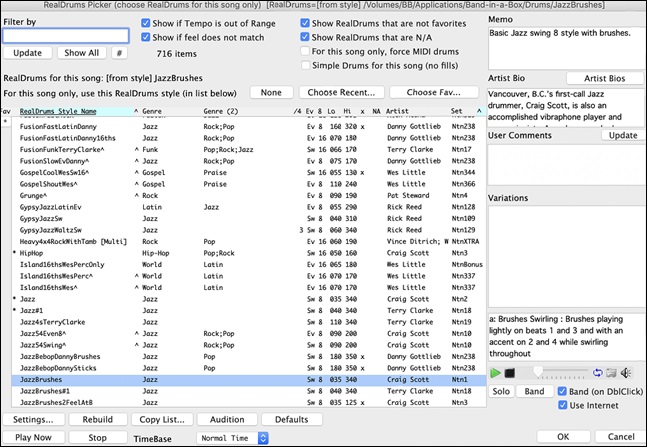Toggle the blue loop icon

[597, 373]
